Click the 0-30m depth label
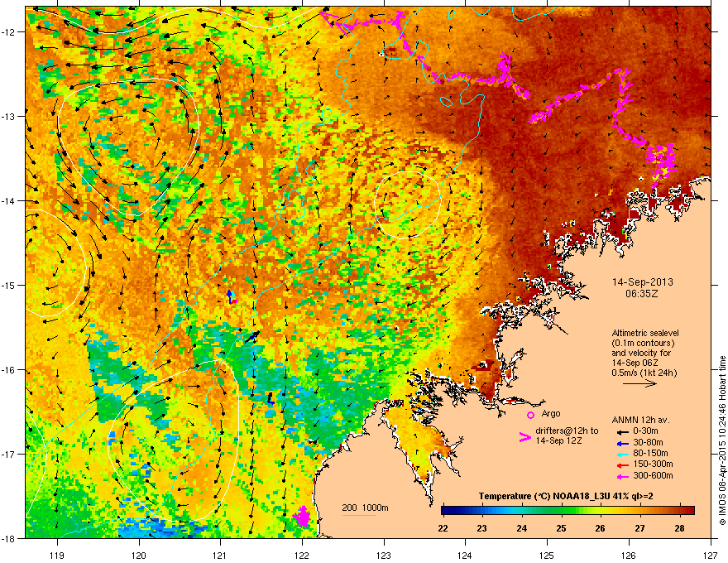Image resolution: width=728 pixels, height=563 pixels. pyautogui.click(x=646, y=431)
